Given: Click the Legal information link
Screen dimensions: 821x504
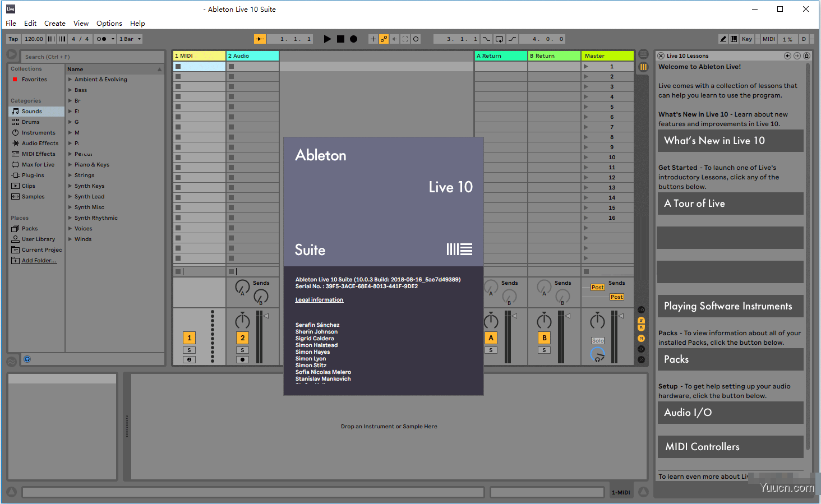Looking at the screenshot, I should click(319, 299).
